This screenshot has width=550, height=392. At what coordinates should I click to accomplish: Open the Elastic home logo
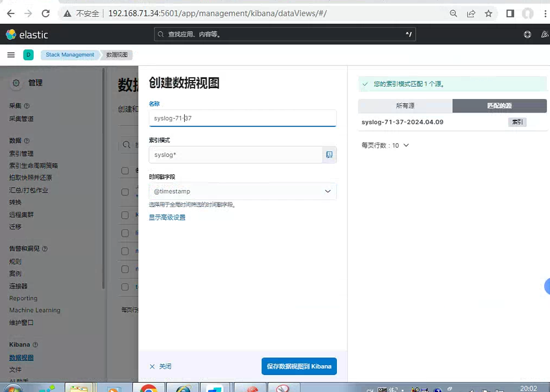click(x=27, y=35)
